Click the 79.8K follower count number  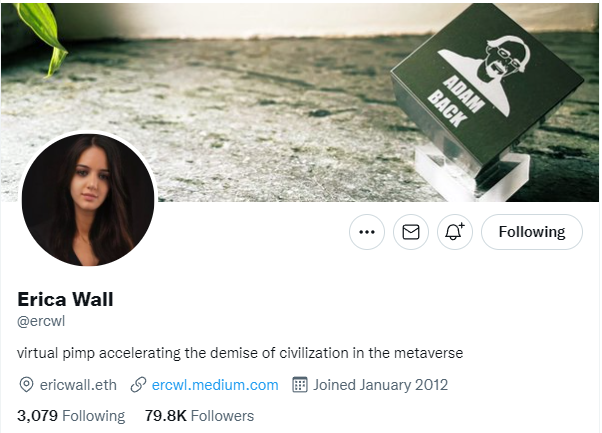165,416
